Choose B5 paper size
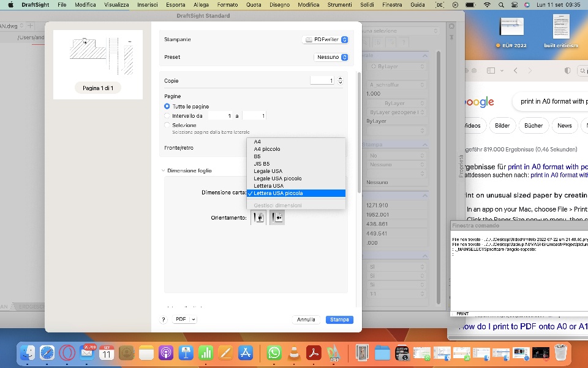The width and height of the screenshot is (588, 368). coord(296,156)
